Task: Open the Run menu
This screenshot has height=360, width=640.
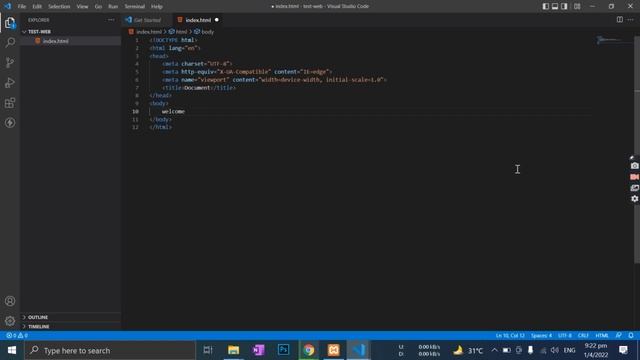Action: 113,7
